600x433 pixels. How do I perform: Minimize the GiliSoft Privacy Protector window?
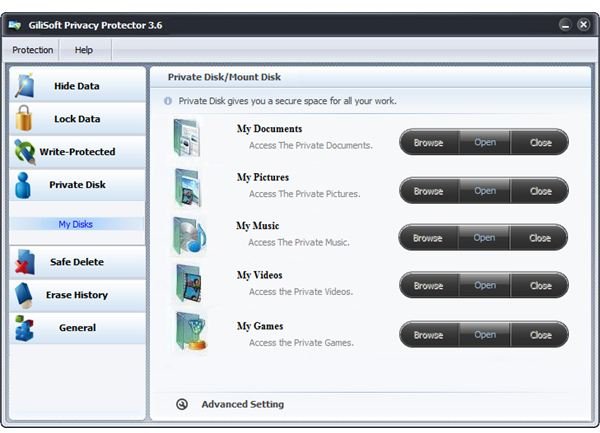pyautogui.click(x=565, y=25)
